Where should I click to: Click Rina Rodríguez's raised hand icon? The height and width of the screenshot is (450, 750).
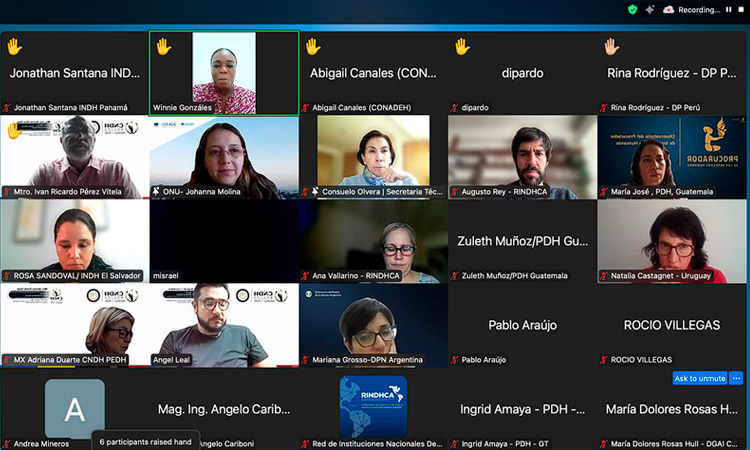611,46
